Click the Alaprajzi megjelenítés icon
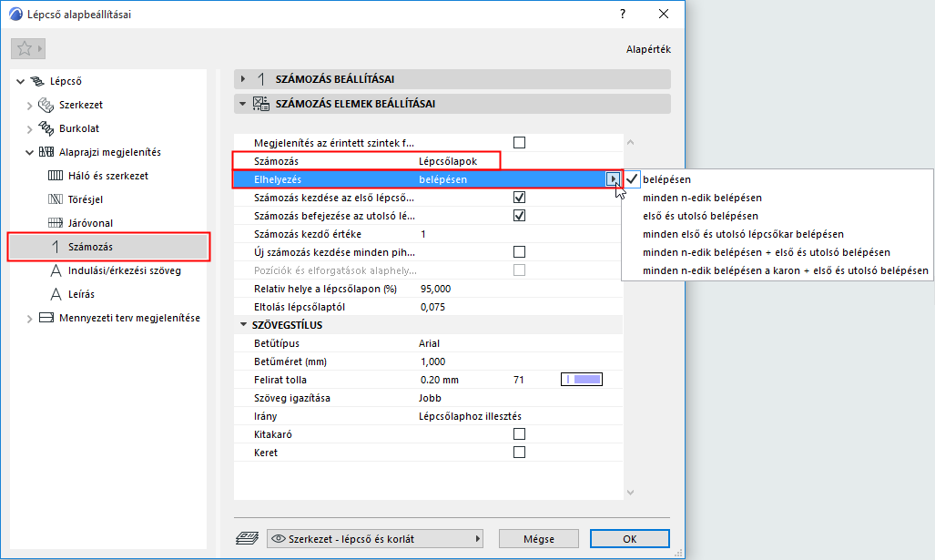 (x=46, y=152)
